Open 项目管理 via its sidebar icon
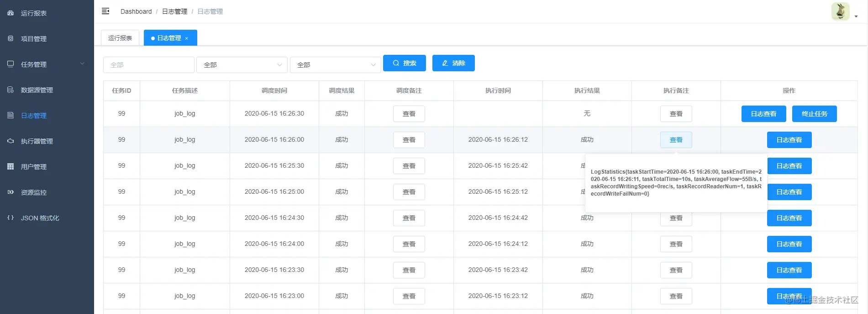This screenshot has width=868, height=314. pyautogui.click(x=11, y=38)
